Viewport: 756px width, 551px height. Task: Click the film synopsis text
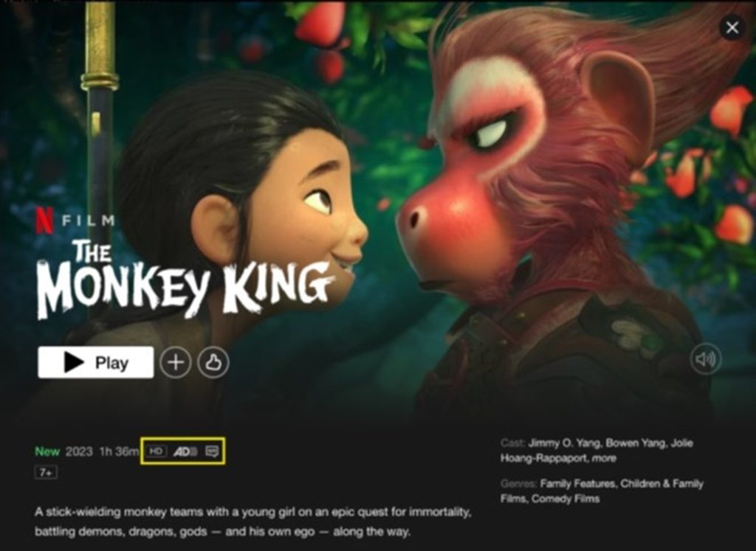pyautogui.click(x=252, y=521)
